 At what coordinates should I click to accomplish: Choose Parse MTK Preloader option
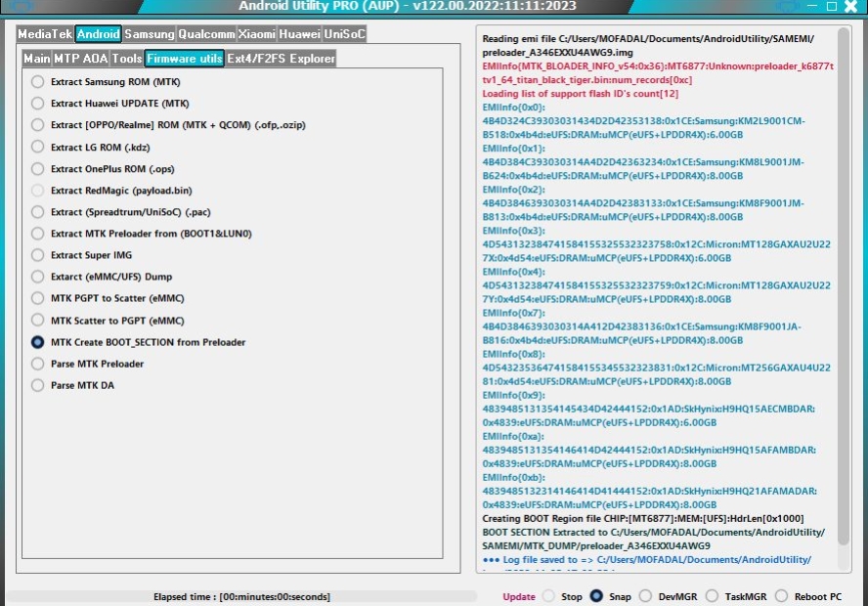click(x=37, y=364)
